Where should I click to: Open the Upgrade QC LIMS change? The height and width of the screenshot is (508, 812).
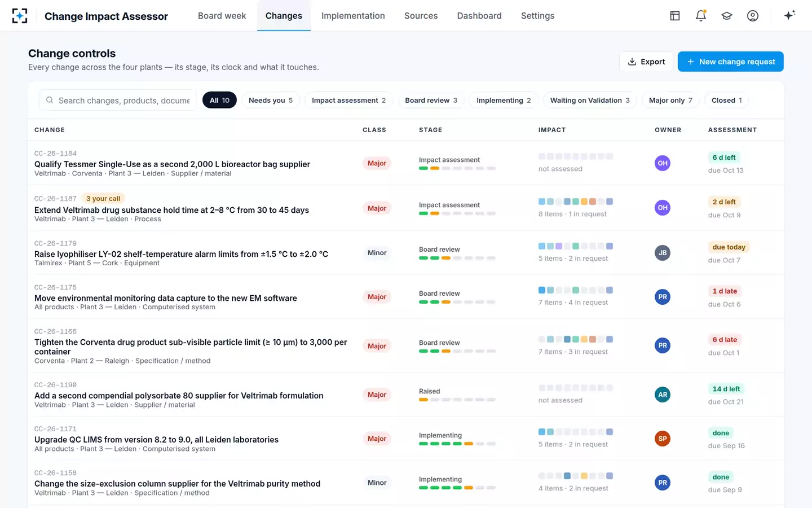(156, 440)
